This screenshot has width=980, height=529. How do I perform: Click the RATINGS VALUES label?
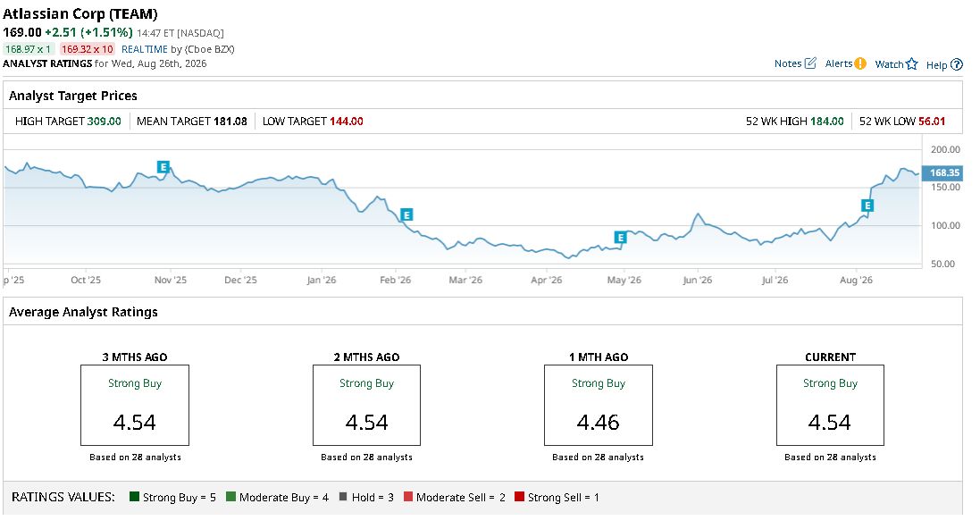click(63, 497)
